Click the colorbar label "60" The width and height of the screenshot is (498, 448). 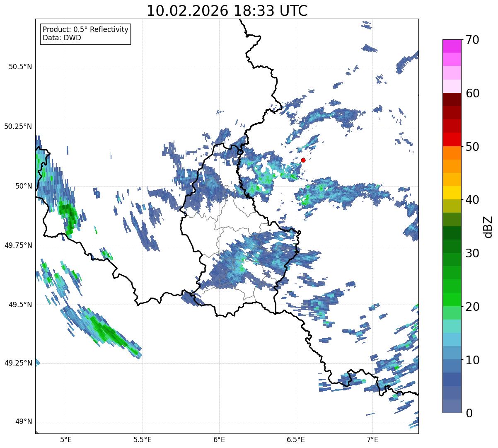(472, 93)
